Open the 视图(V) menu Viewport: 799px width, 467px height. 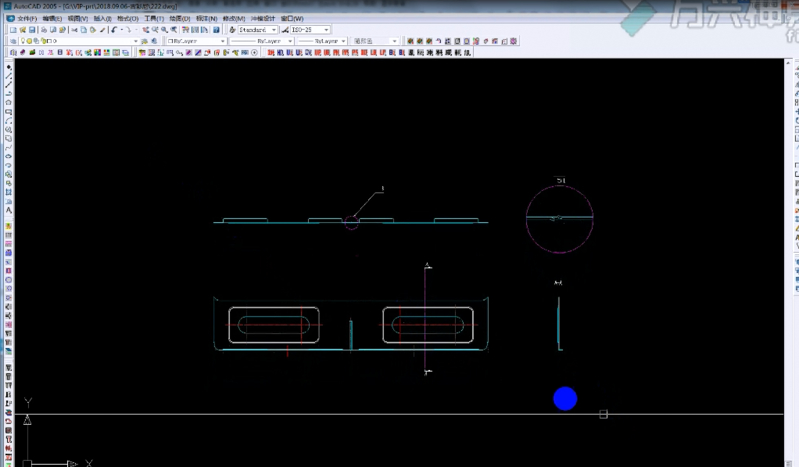(x=77, y=19)
